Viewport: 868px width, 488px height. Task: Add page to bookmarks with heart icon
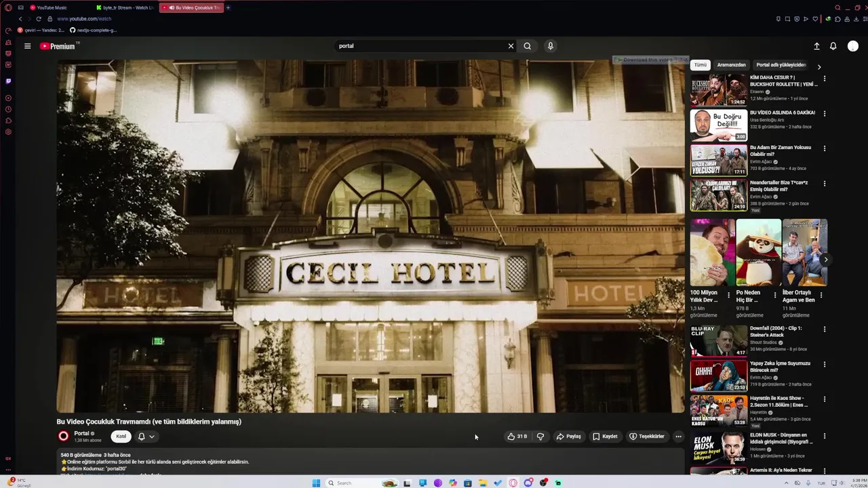tap(815, 19)
